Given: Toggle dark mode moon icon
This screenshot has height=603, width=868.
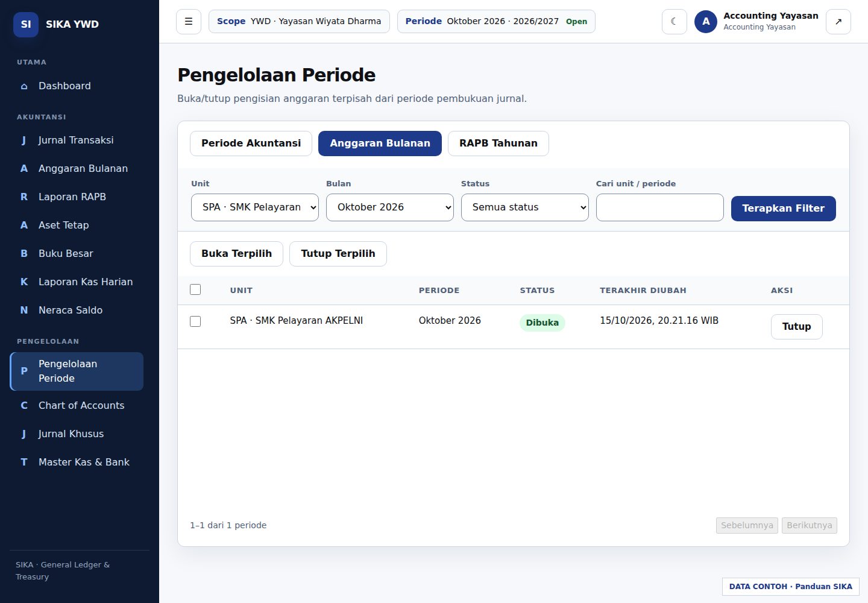Looking at the screenshot, I should tap(675, 22).
